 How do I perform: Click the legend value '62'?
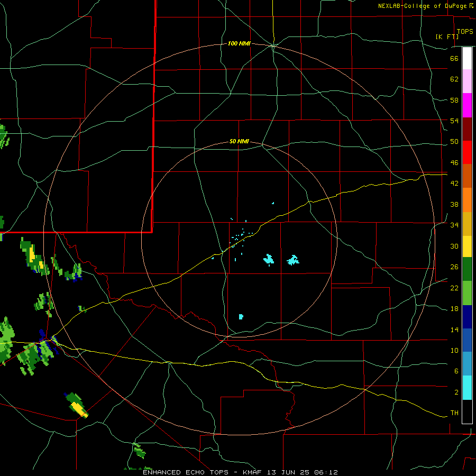click(454, 79)
